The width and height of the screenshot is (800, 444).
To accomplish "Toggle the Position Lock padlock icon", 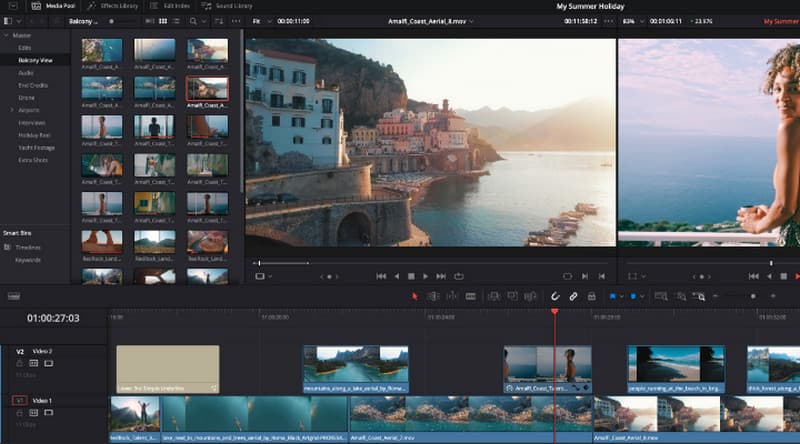I will tap(591, 297).
